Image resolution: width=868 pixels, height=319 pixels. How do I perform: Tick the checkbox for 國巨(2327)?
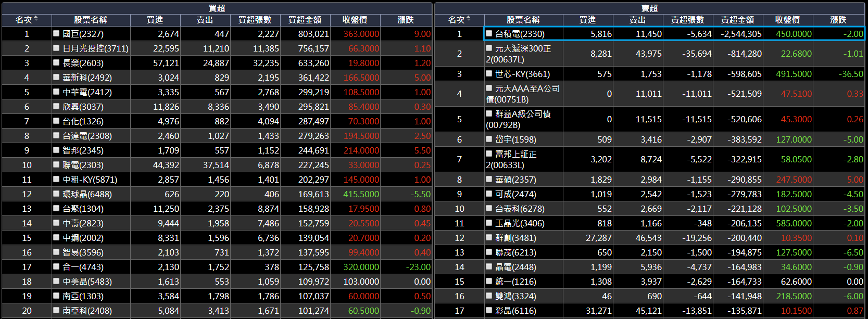tap(56, 33)
